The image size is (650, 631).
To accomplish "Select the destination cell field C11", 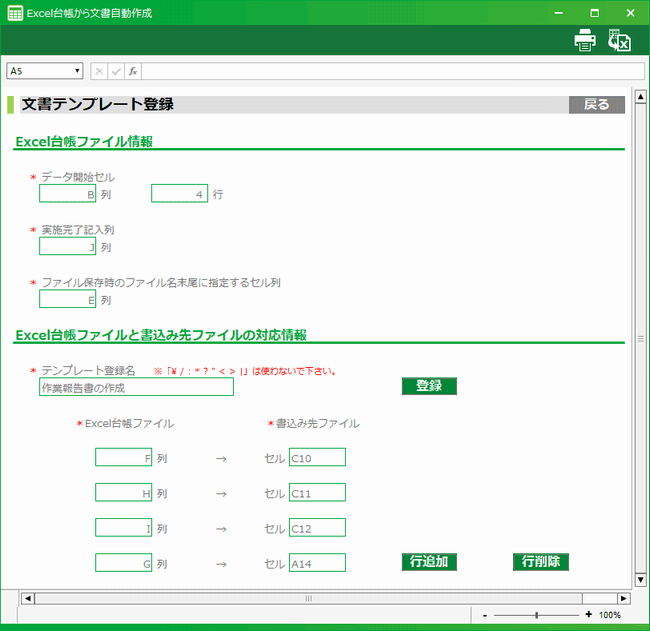I will pyautogui.click(x=317, y=493).
